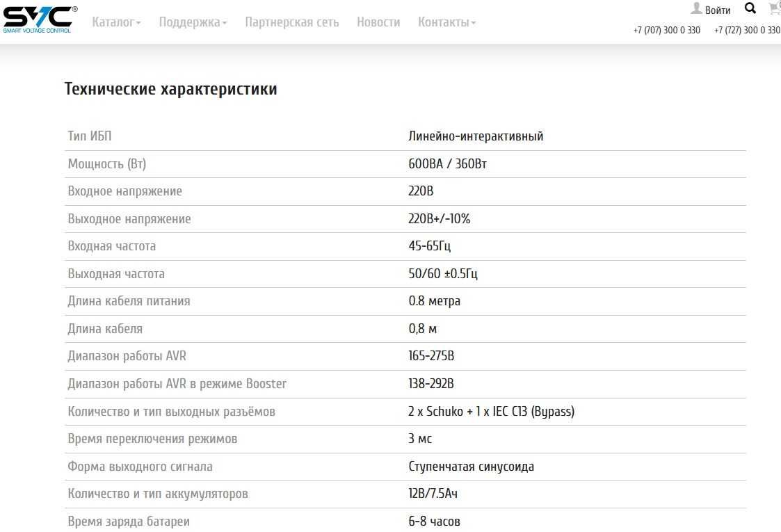Call the +7 (707) 300 0 330 number
This screenshot has width=781, height=532.
pos(666,31)
